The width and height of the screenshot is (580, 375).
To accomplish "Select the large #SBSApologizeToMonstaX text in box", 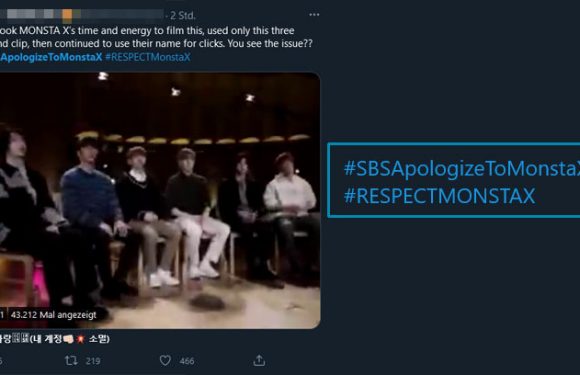I will (462, 168).
